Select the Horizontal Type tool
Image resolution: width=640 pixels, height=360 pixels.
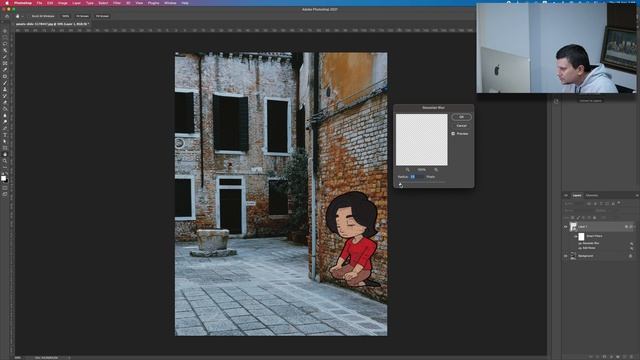click(5, 136)
